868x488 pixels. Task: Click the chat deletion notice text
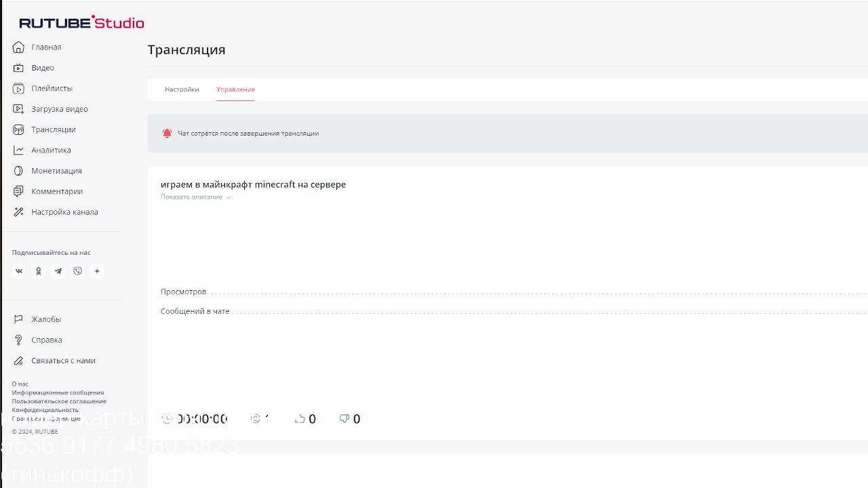click(248, 134)
